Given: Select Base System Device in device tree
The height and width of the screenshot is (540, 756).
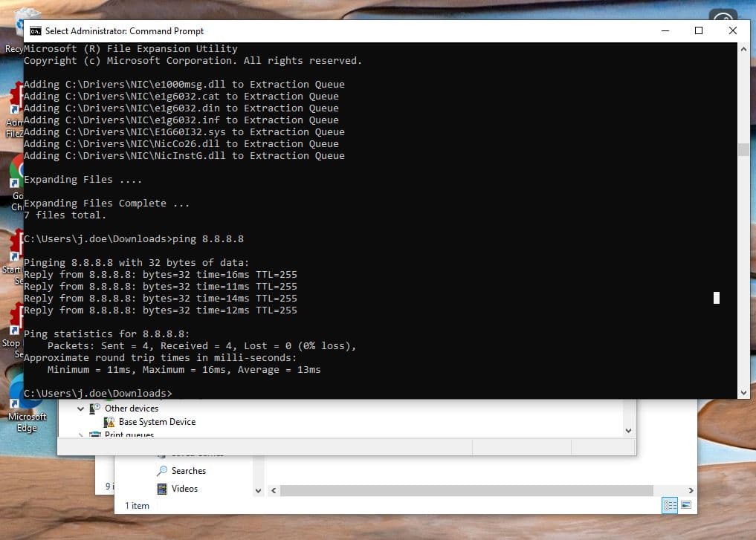Looking at the screenshot, I should 157,422.
